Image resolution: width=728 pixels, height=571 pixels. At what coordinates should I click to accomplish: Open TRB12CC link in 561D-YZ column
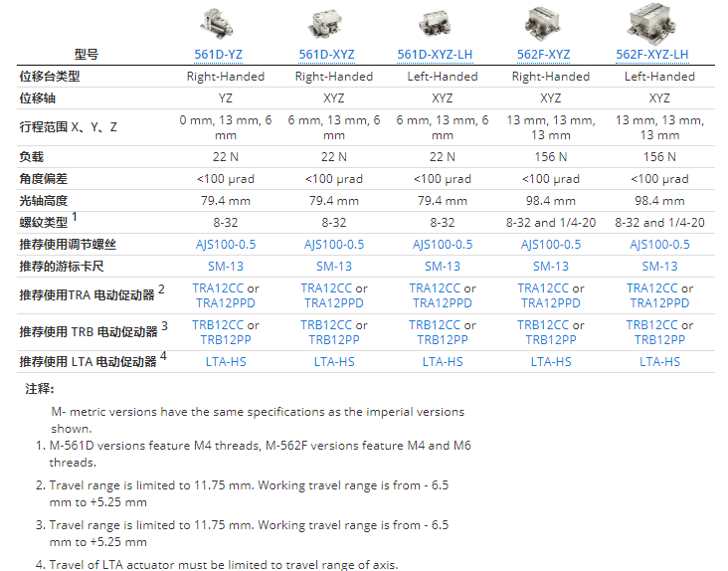click(x=218, y=325)
